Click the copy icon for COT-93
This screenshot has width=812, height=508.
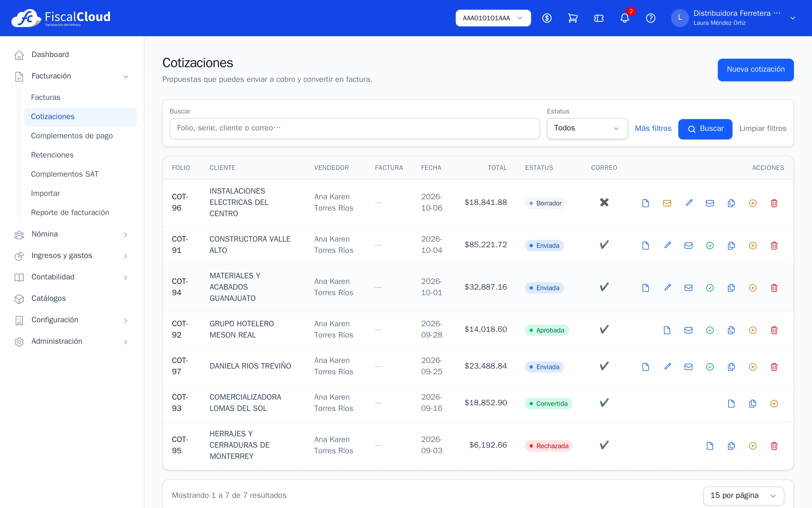[x=753, y=404]
